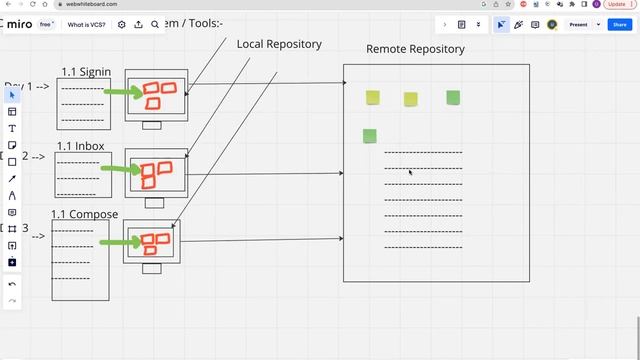The height and width of the screenshot is (360, 640).
Task: Open the browser home page
Action: pyautogui.click(x=45, y=4)
